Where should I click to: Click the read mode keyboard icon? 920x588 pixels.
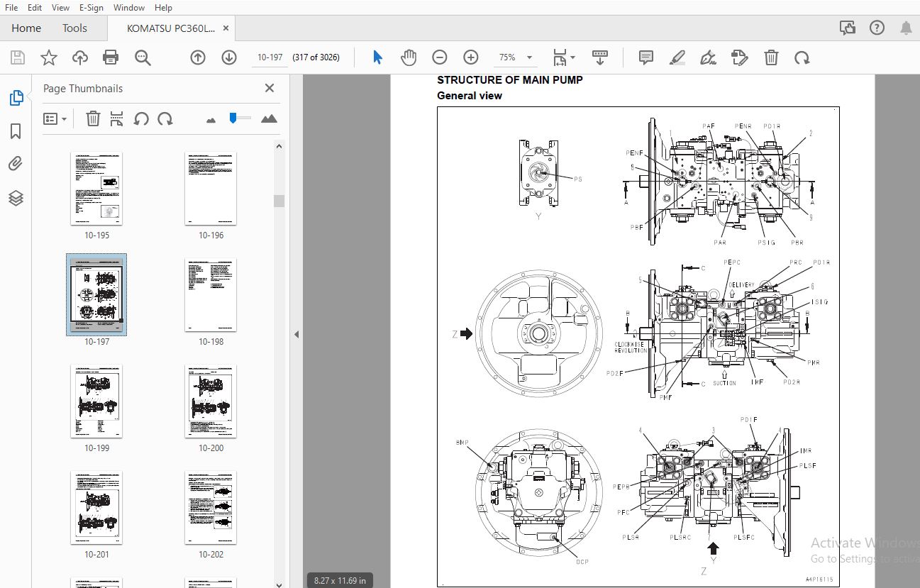point(600,57)
